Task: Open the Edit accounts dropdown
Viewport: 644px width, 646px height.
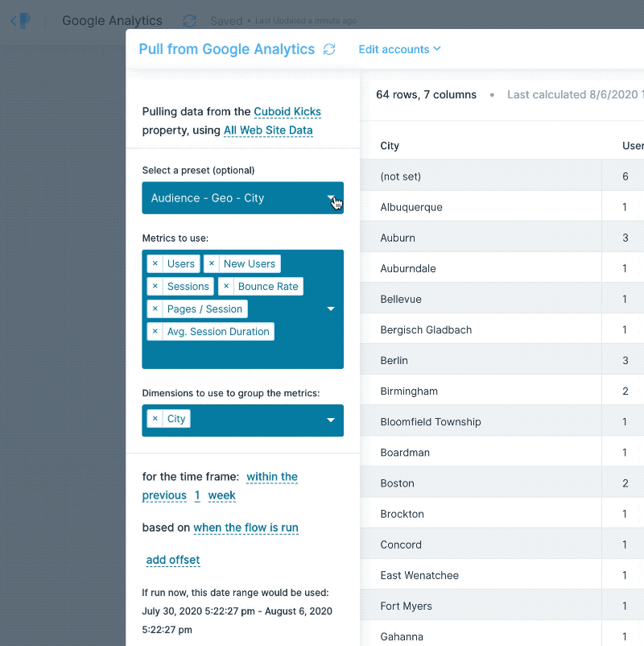Action: point(399,49)
